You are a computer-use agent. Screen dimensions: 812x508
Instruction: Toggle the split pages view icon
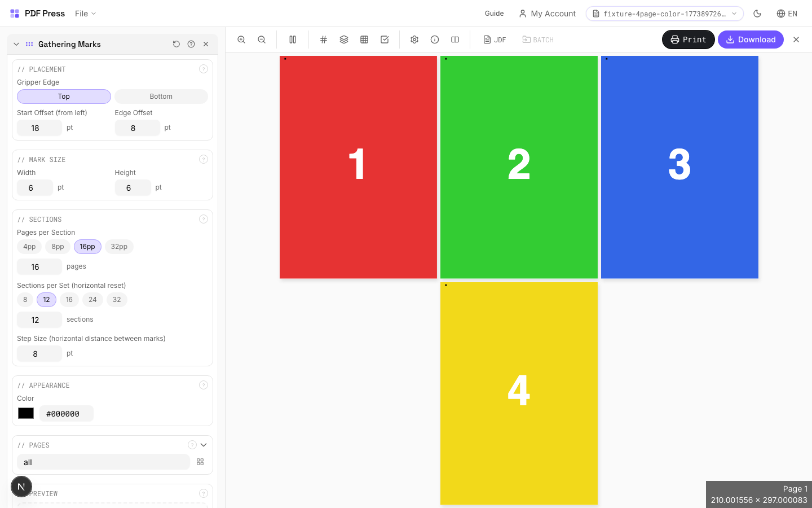pyautogui.click(x=293, y=40)
